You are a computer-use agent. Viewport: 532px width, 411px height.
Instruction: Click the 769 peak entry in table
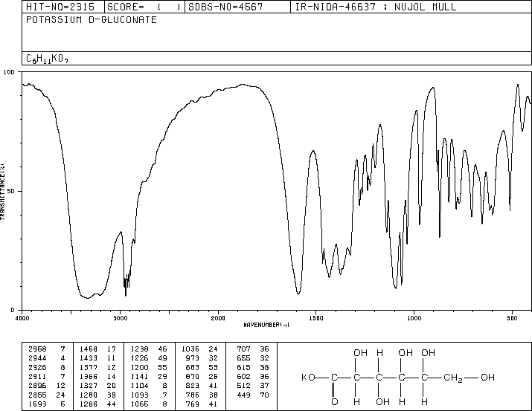202,404
